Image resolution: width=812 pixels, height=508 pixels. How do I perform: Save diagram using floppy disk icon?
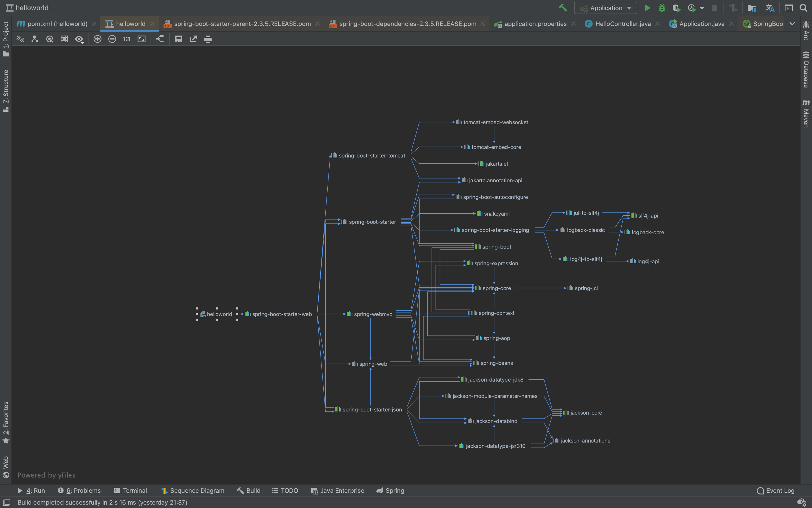pos(178,39)
